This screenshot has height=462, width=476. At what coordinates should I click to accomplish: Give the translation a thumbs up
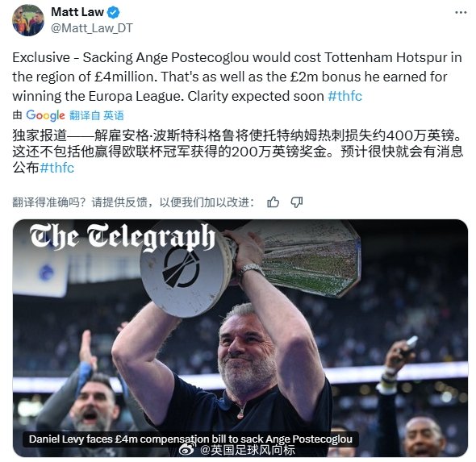[273, 202]
